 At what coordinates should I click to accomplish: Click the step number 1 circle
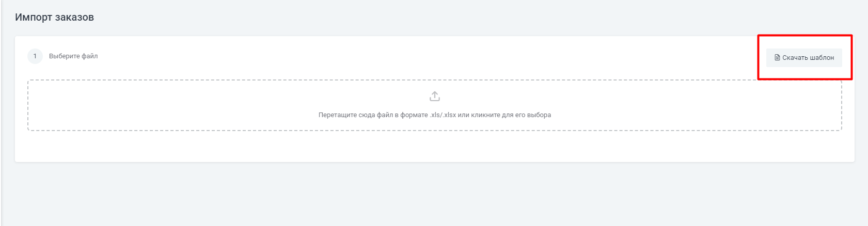coord(35,56)
